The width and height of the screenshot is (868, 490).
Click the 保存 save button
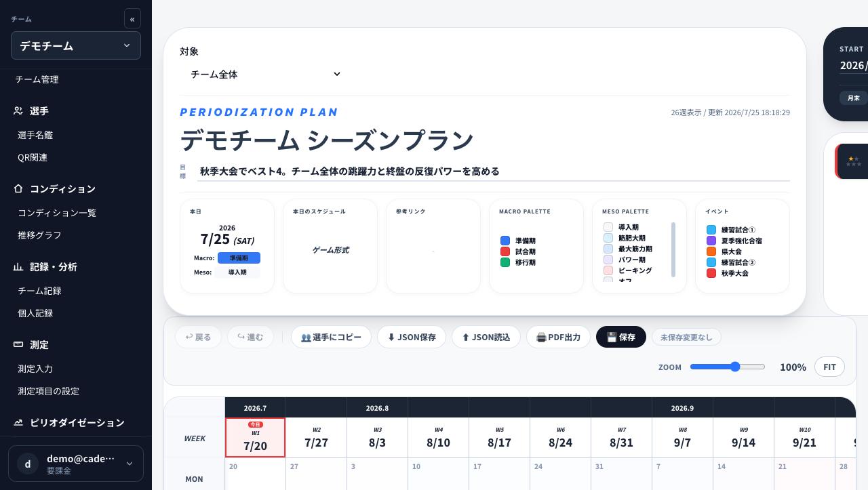621,337
